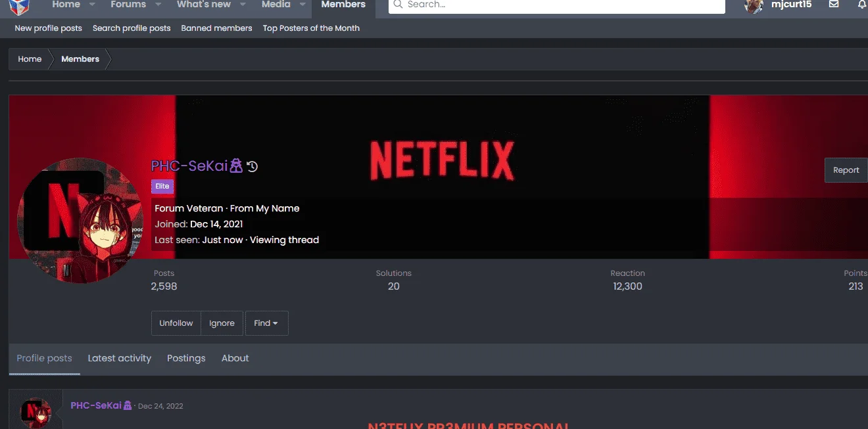Click the search magnifier icon
Screen dimensions: 868x429
[x=398, y=5]
